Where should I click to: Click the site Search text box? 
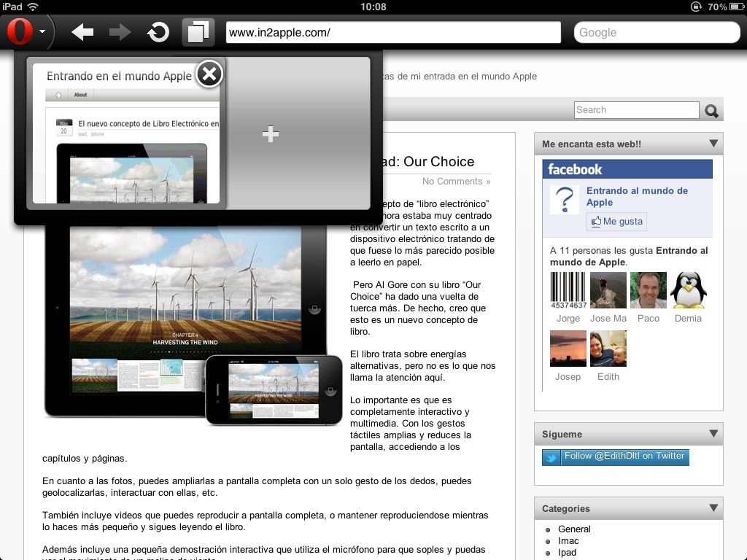tap(636, 110)
